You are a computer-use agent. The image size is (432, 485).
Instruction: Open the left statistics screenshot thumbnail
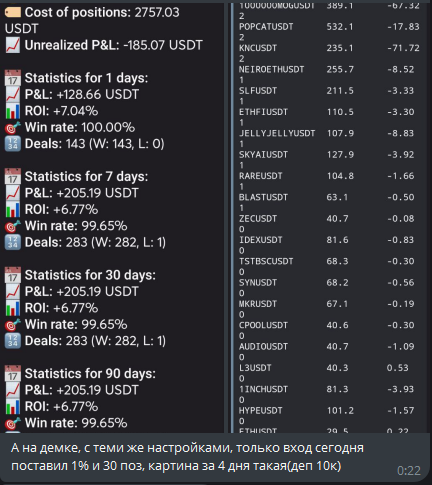tap(112, 218)
